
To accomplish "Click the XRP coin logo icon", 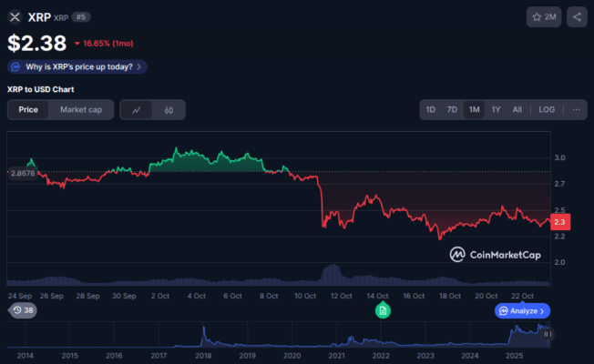I will [15, 17].
